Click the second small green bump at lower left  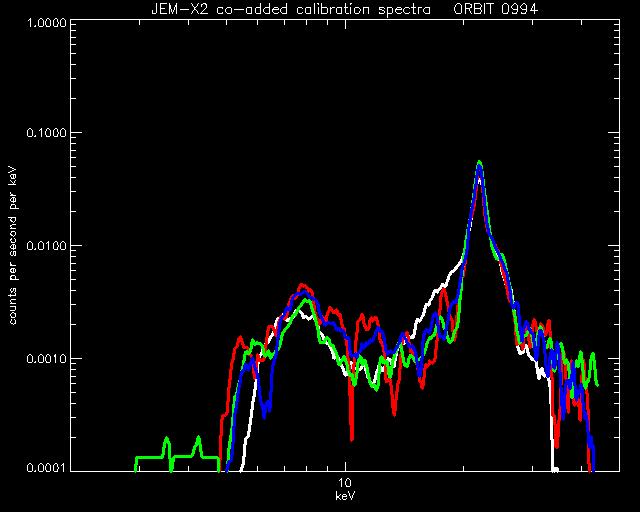198,439
